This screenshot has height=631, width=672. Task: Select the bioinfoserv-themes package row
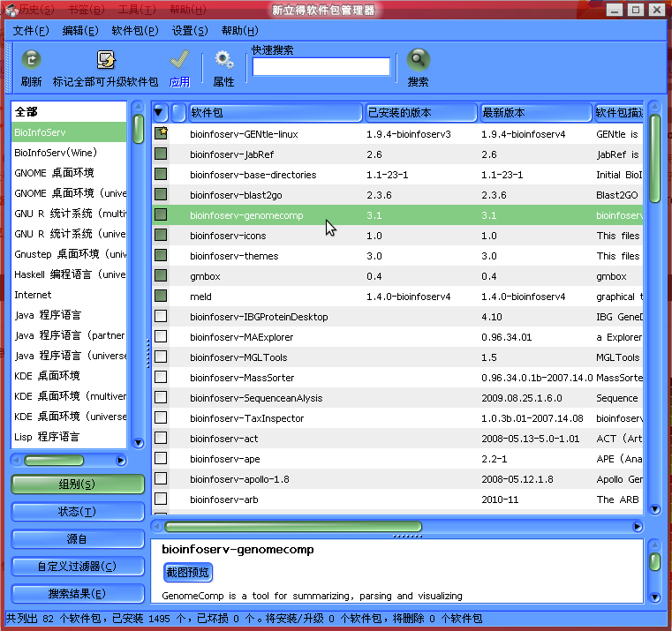coord(397,256)
